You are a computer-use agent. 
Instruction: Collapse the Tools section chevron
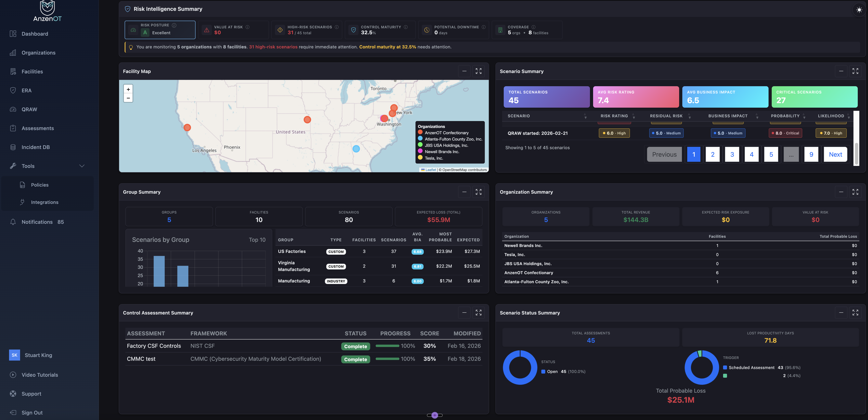pos(82,166)
